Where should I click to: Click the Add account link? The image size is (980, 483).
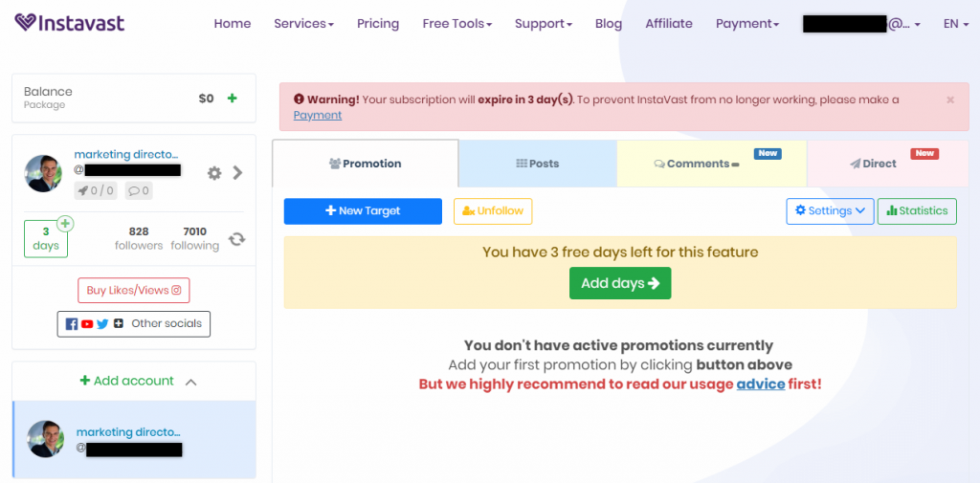127,381
